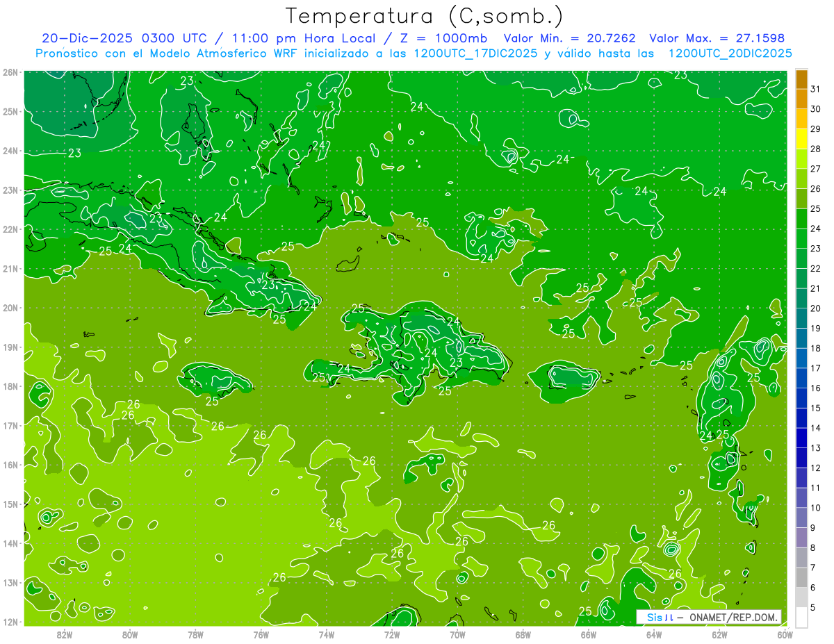Click the white legend swatch below value 5
Screen dimensions: 834x644
pos(801,616)
